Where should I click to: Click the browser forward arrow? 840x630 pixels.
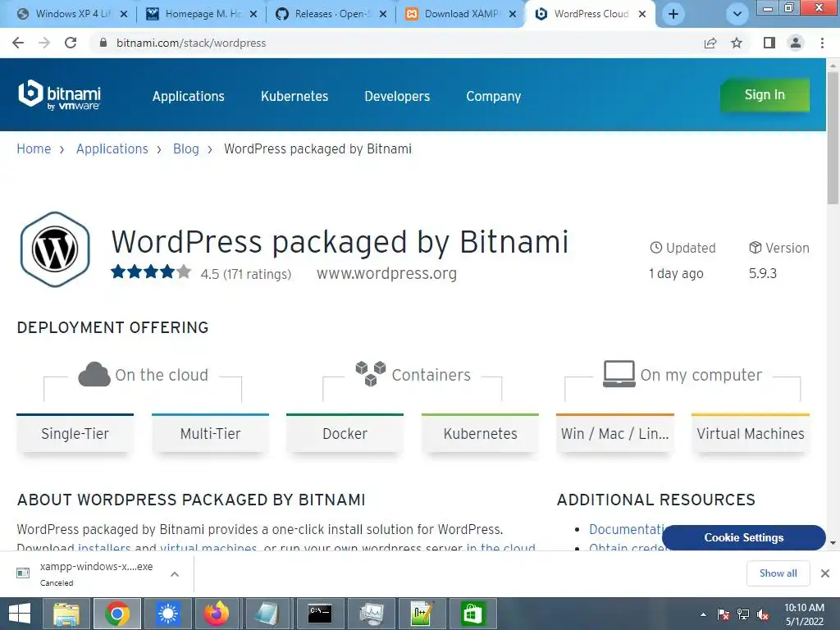point(44,43)
